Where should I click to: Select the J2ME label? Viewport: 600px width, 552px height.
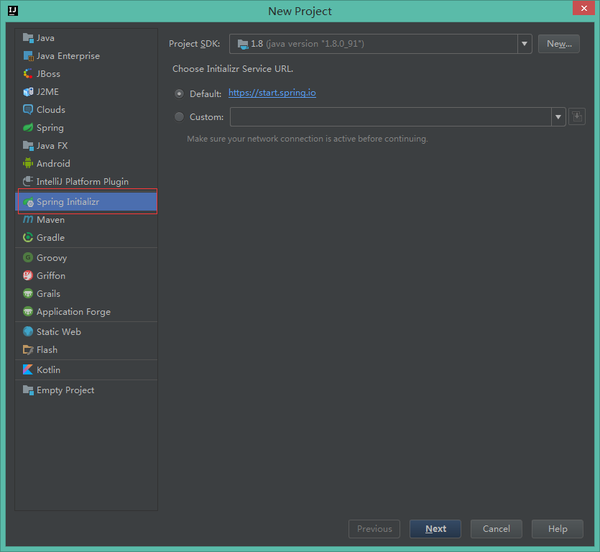47,92
